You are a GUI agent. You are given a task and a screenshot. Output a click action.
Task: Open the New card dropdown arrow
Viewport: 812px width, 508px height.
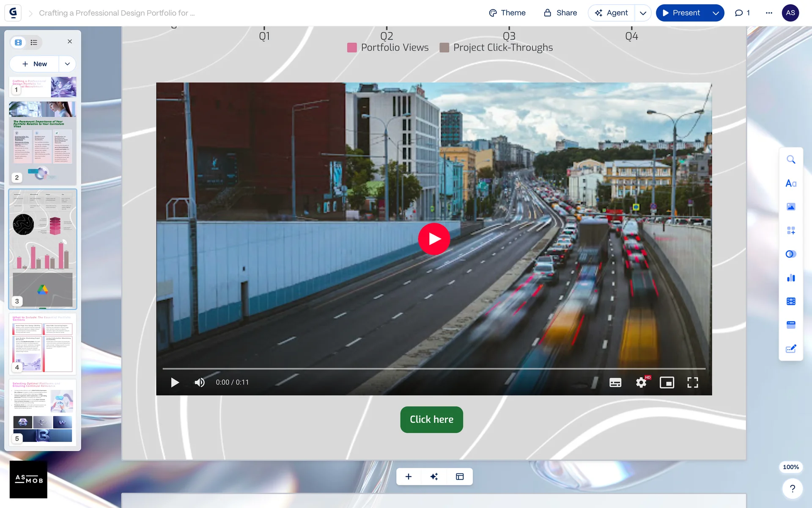(x=67, y=64)
